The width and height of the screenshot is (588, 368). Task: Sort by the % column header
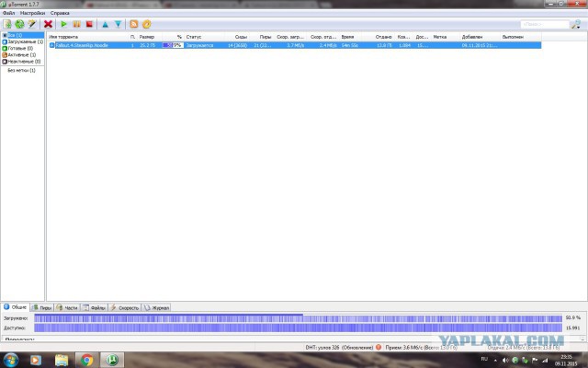click(x=179, y=37)
